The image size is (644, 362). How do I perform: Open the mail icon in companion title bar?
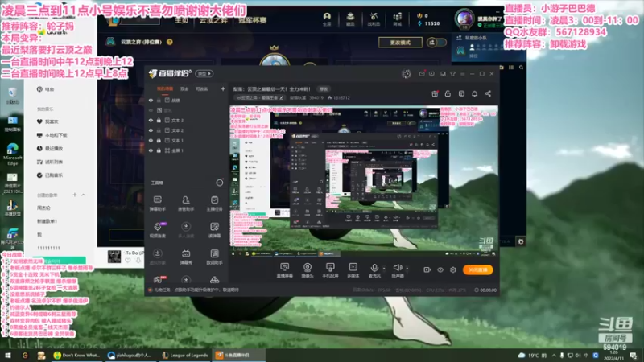coord(422,74)
